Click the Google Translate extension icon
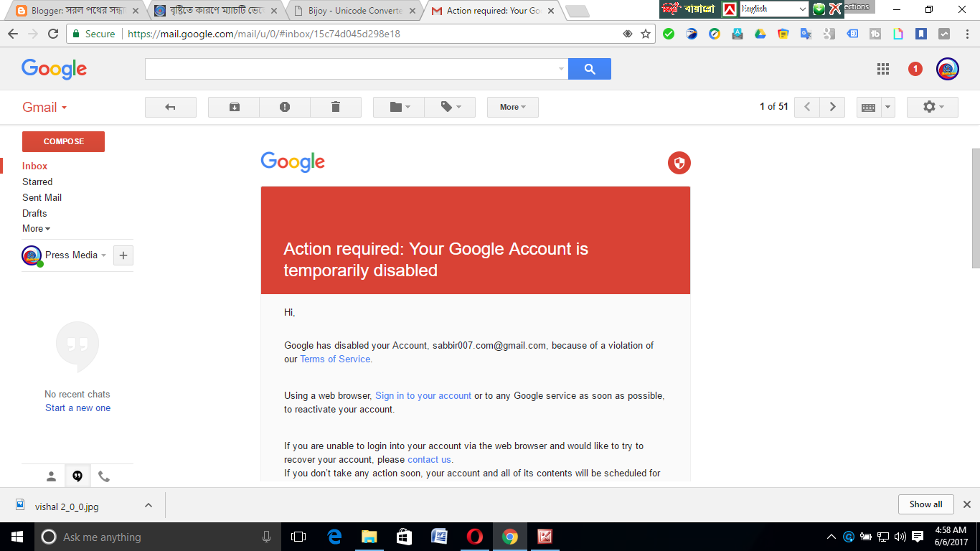Viewport: 980px width, 551px height. 806,34
